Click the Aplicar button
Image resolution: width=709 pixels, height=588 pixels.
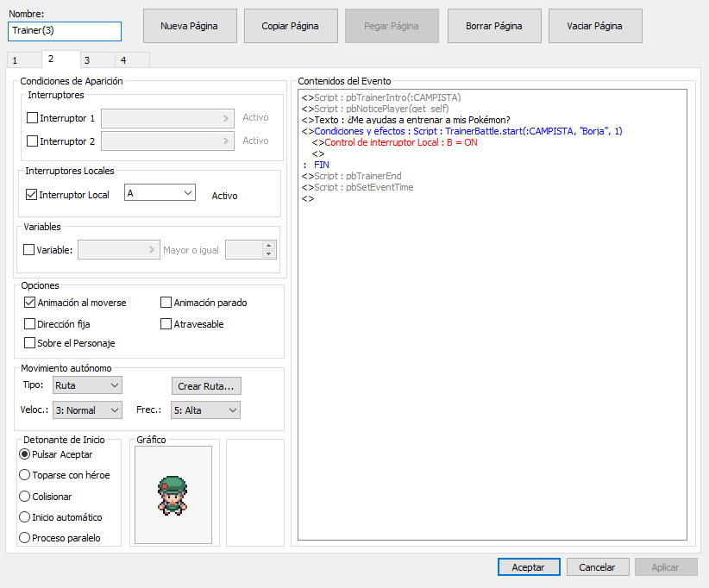coord(666,567)
